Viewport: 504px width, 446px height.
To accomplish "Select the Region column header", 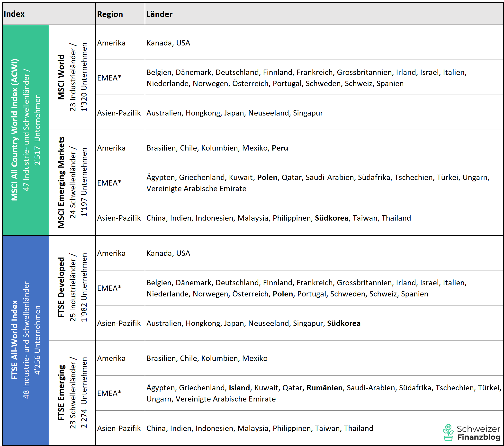I will click(110, 14).
